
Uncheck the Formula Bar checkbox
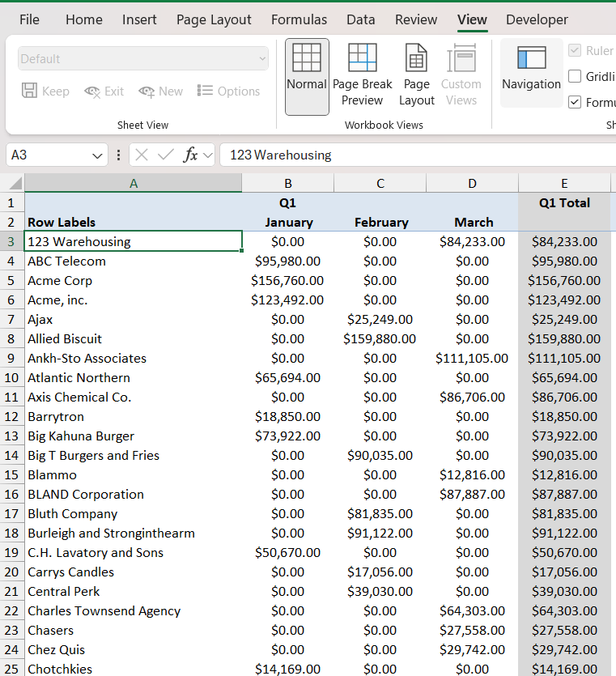click(x=575, y=102)
